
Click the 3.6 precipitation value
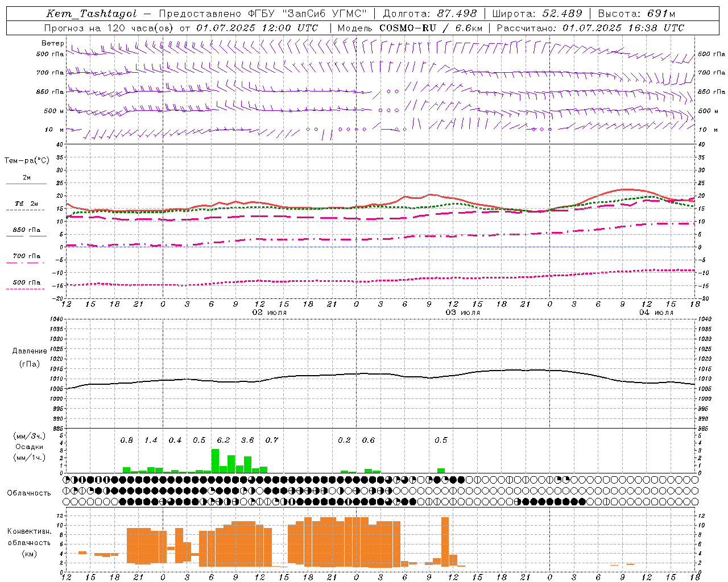(x=247, y=440)
